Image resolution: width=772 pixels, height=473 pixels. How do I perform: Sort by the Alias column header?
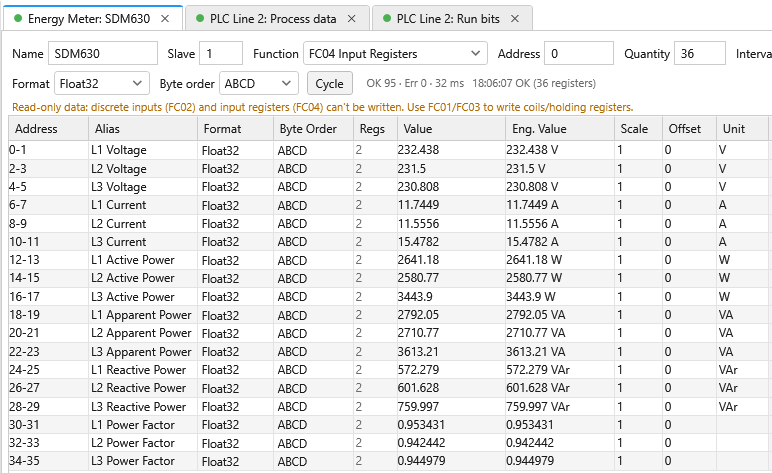coord(143,129)
